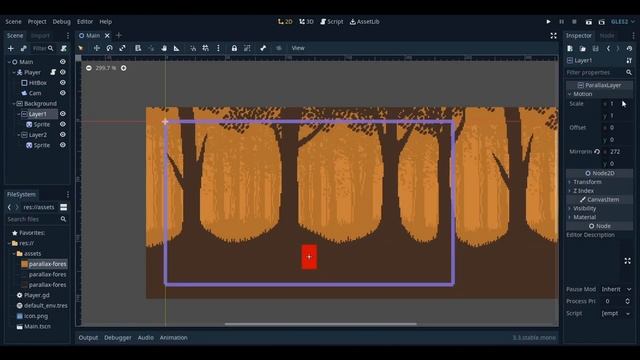Select the HitBox node

[38, 83]
